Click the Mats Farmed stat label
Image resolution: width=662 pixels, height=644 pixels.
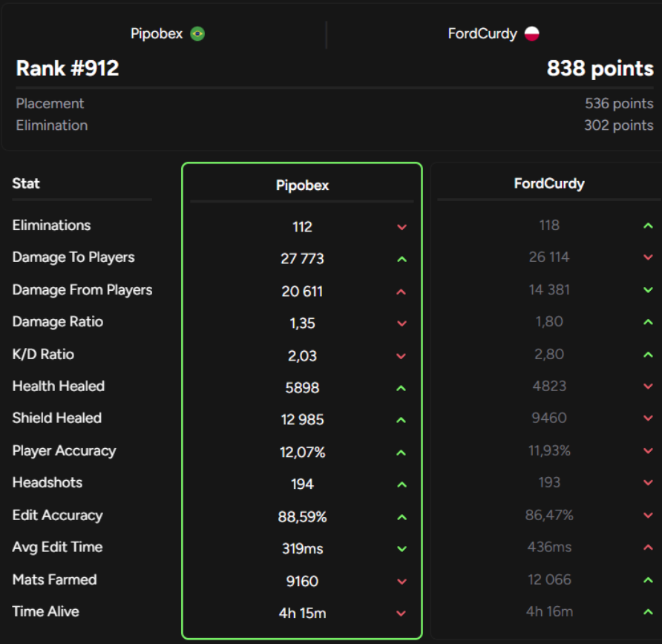pos(54,580)
